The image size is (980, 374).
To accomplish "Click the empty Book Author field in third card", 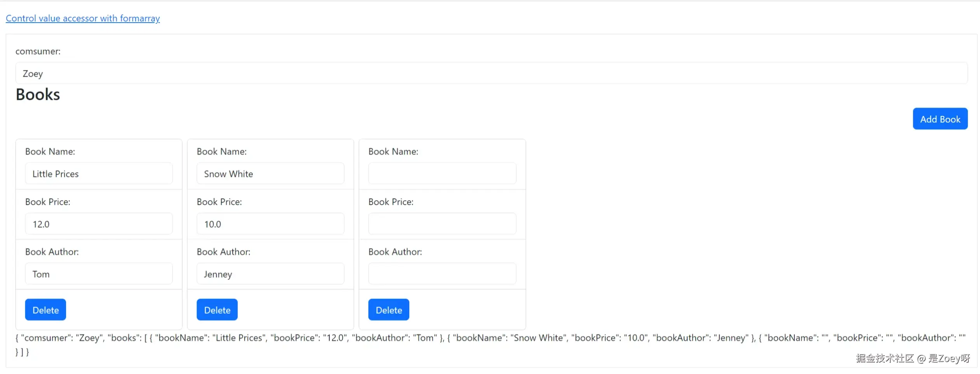I will (442, 274).
